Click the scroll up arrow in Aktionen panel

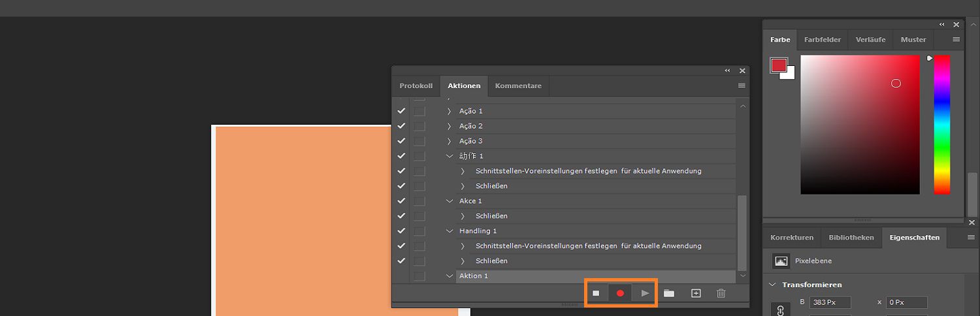tap(742, 106)
